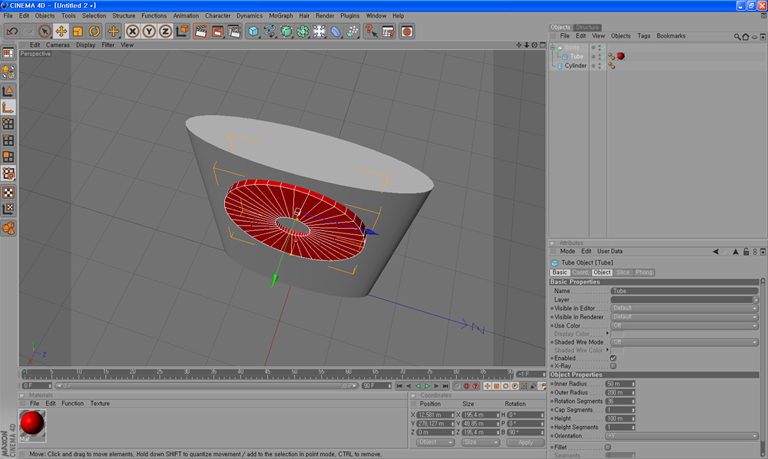Select the Scale tool in the top toolbar

click(x=78, y=32)
